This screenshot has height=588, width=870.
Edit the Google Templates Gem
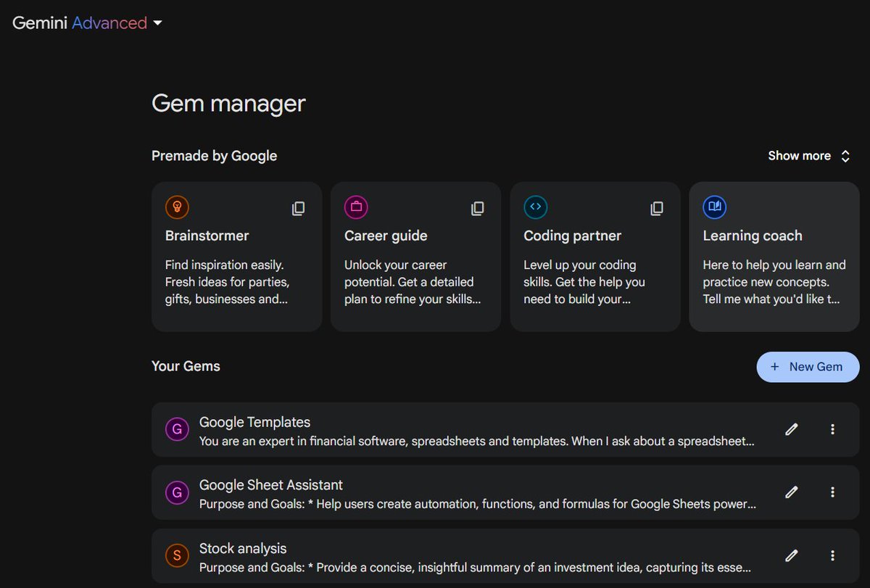792,429
